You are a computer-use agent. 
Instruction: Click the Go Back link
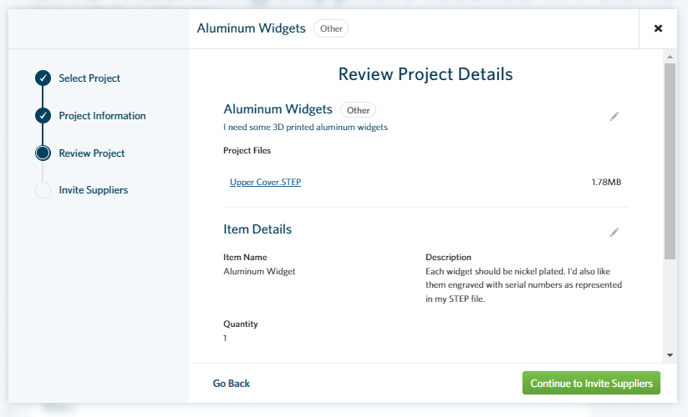pos(231,383)
